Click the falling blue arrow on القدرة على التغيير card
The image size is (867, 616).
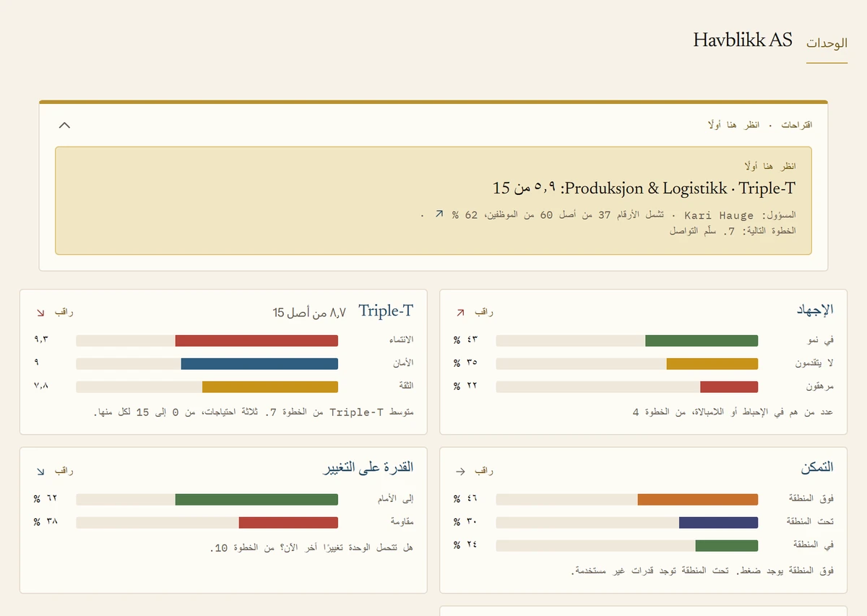click(x=40, y=472)
